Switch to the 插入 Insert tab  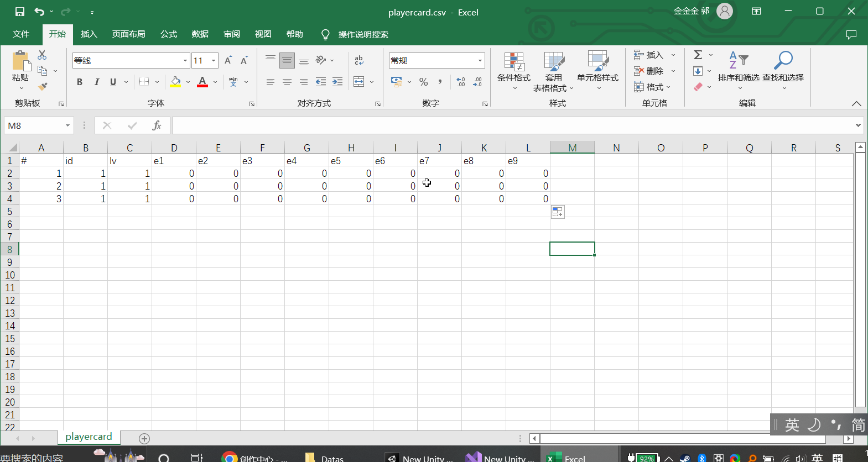[x=89, y=34]
